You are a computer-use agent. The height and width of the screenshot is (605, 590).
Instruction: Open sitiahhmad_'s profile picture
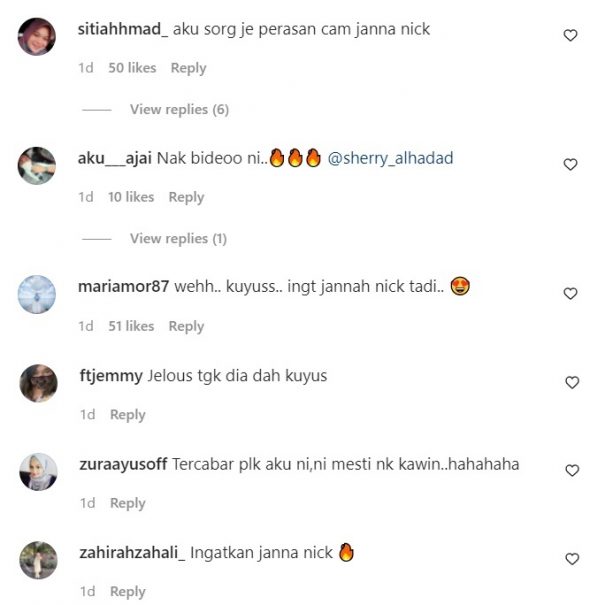click(x=37, y=37)
